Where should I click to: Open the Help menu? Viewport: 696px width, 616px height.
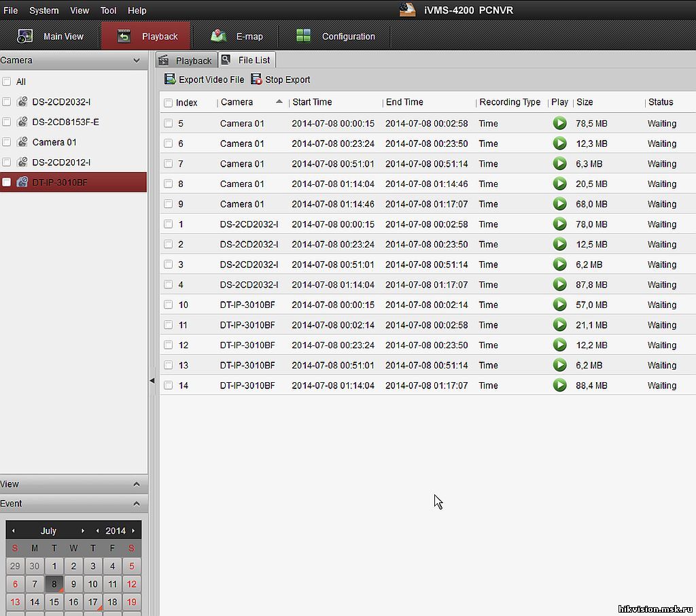click(x=137, y=10)
